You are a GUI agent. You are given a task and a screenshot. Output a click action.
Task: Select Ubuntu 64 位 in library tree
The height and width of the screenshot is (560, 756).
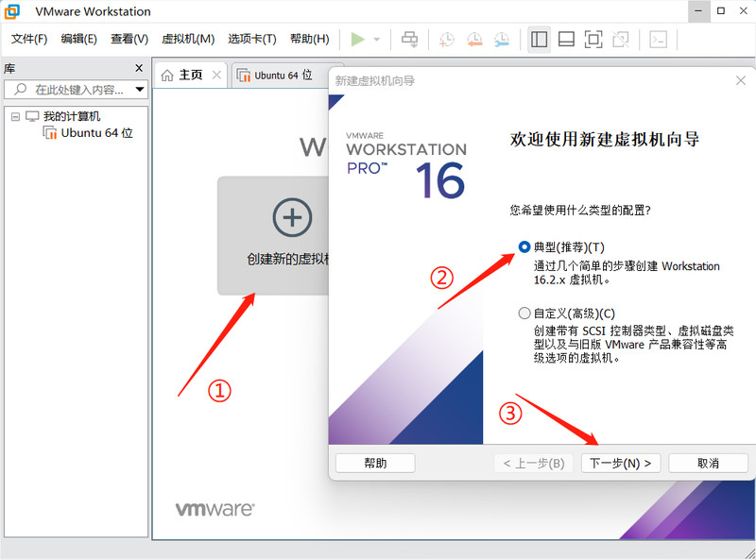click(x=96, y=132)
